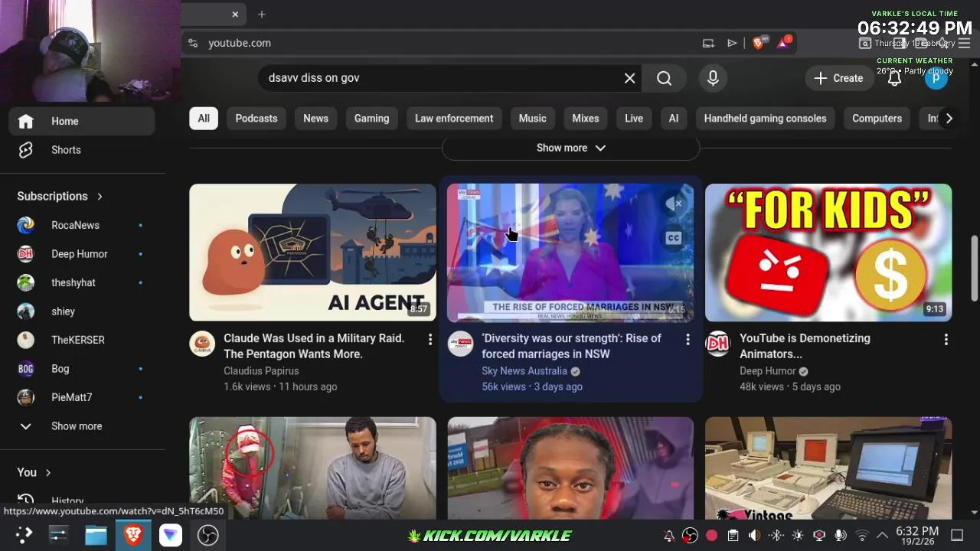Select the Computers filter chip
The image size is (980, 551).
(877, 119)
